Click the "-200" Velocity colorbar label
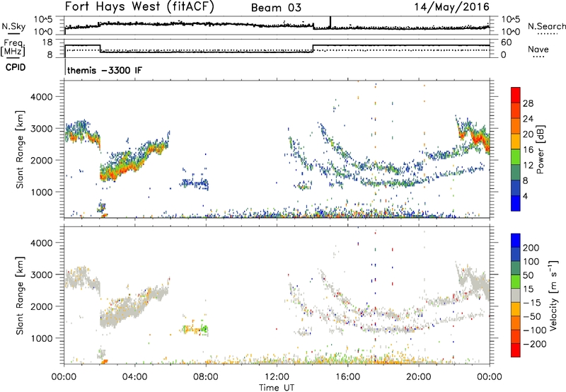Screen dimensions: 566x392 535,344
